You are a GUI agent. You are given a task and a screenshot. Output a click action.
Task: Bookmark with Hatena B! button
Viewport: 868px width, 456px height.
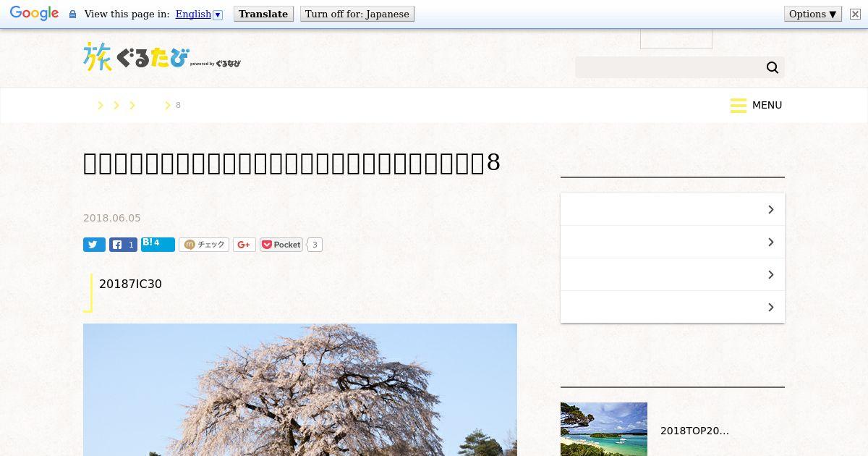158,244
